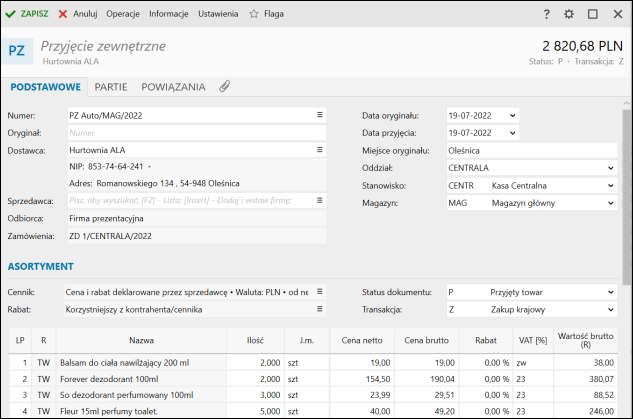Image resolution: width=633 pixels, height=419 pixels.
Task: Open the settings gear icon
Action: point(569,14)
